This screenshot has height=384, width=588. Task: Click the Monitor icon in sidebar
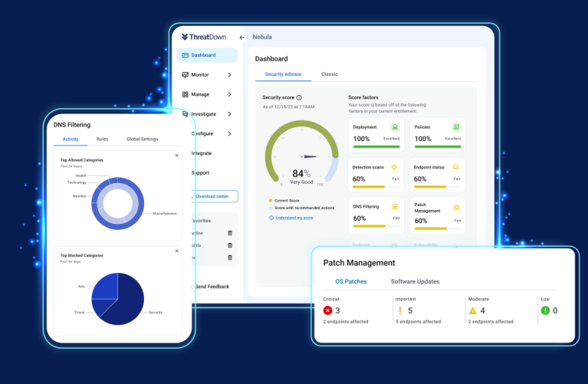[186, 74]
